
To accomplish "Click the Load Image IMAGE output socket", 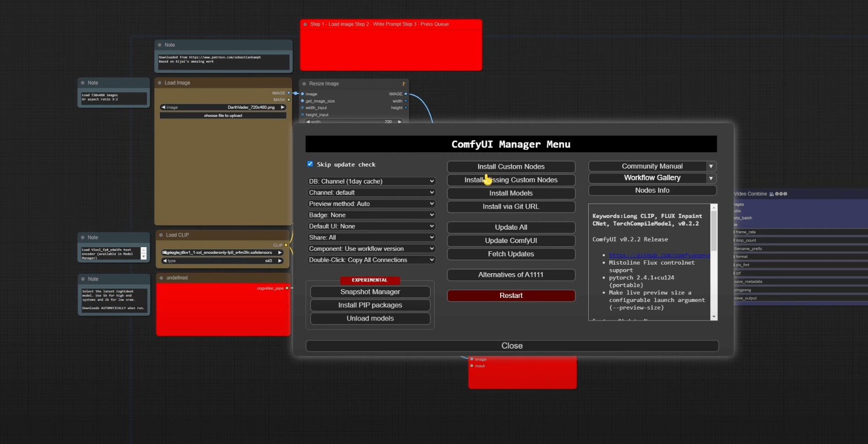I will click(288, 93).
